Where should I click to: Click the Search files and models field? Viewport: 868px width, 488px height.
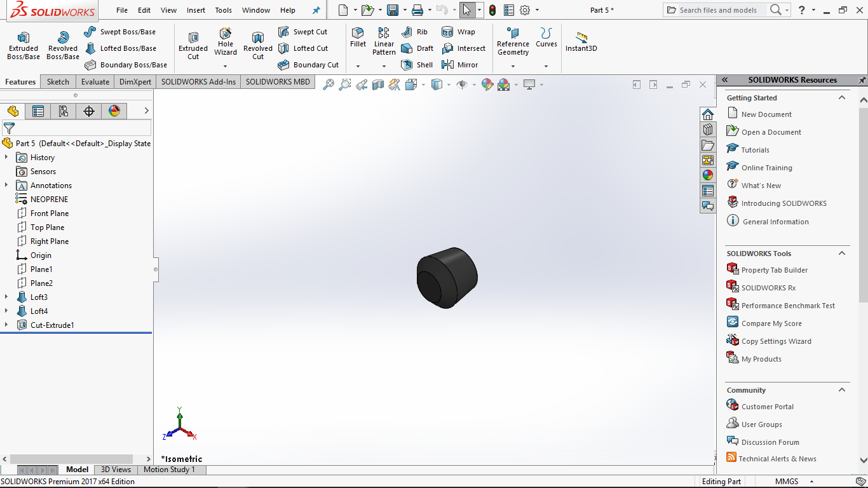pos(718,10)
